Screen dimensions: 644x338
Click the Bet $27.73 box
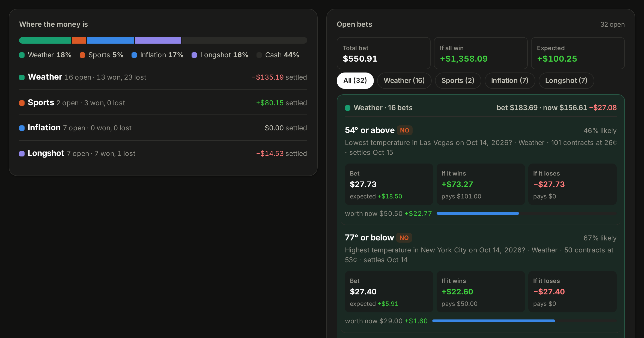389,184
